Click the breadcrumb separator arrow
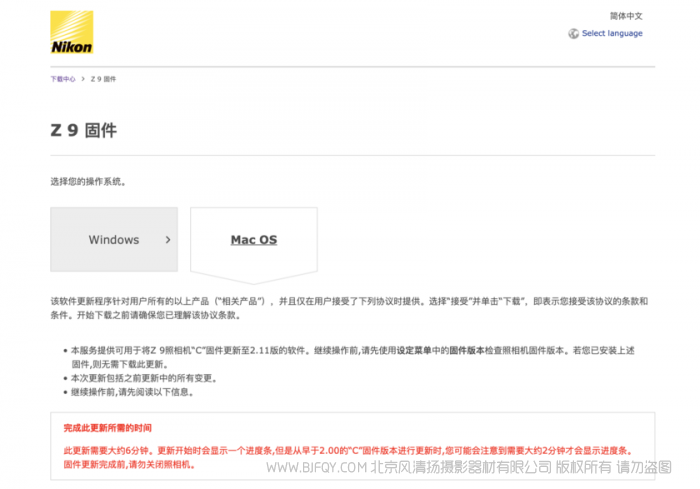The image size is (700, 489). [x=82, y=78]
